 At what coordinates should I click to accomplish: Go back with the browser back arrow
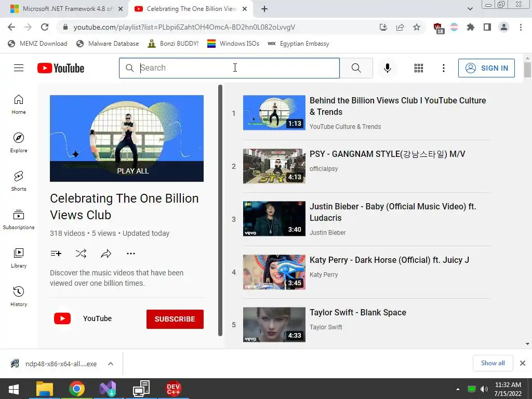pyautogui.click(x=11, y=27)
